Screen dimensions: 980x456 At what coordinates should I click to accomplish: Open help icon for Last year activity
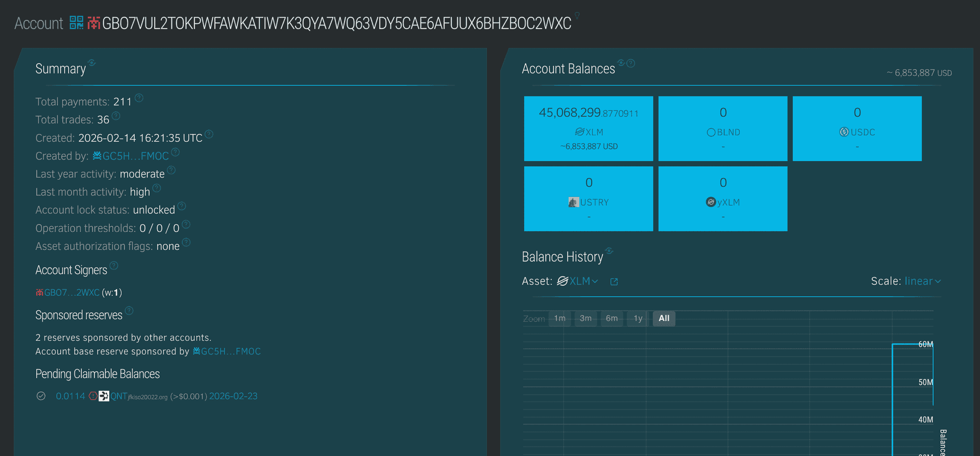[171, 170]
